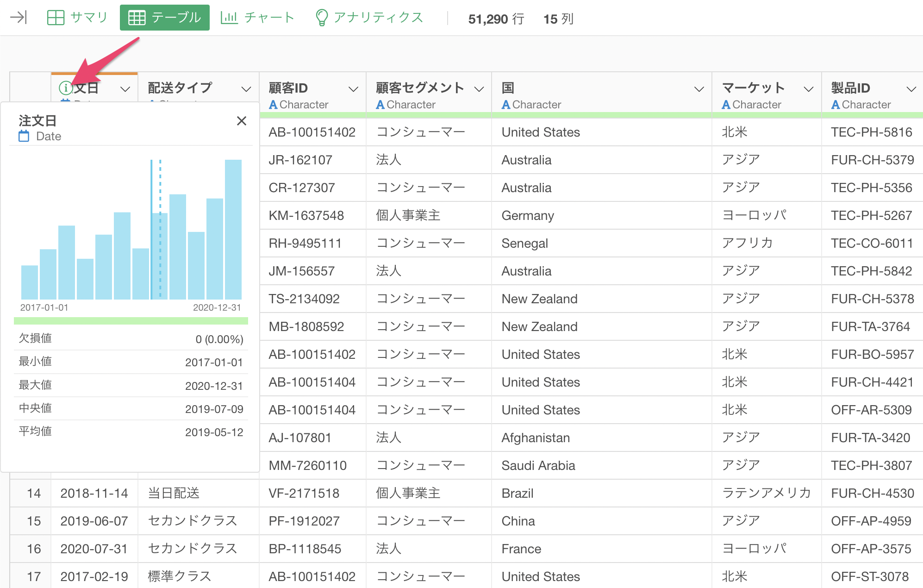923x588 pixels.
Task: Select the 最大値 2020-12-31 row
Action: [x=131, y=385]
